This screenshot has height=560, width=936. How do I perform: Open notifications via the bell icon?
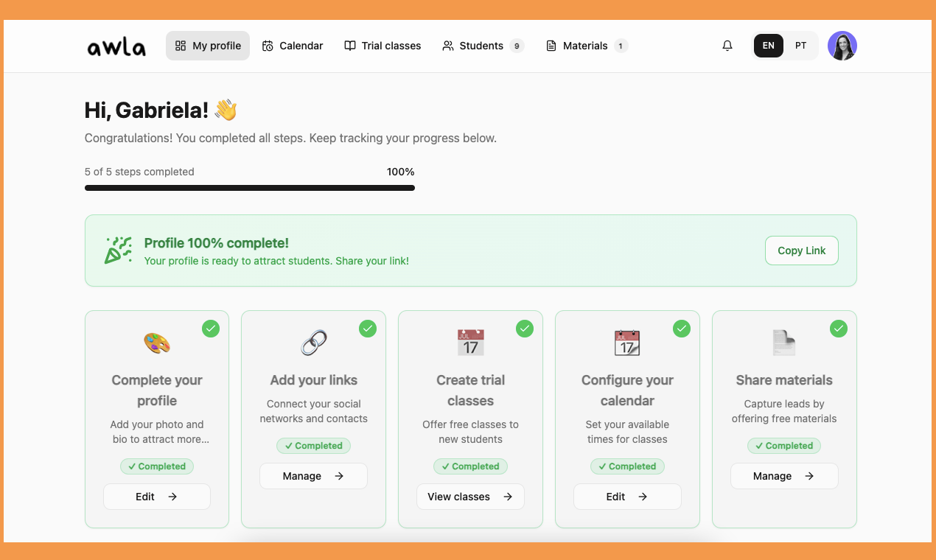pos(727,46)
